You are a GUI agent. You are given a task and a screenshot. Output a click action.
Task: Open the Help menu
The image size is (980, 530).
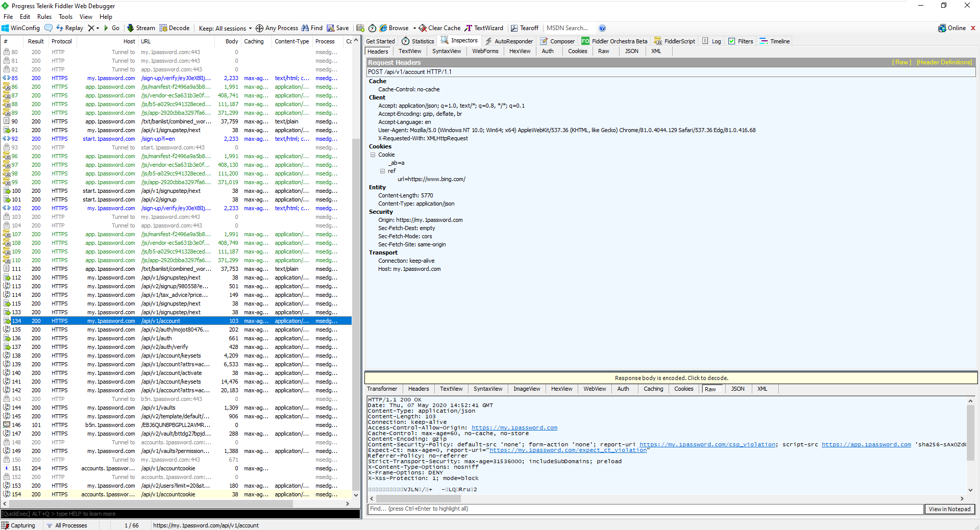pyautogui.click(x=106, y=17)
